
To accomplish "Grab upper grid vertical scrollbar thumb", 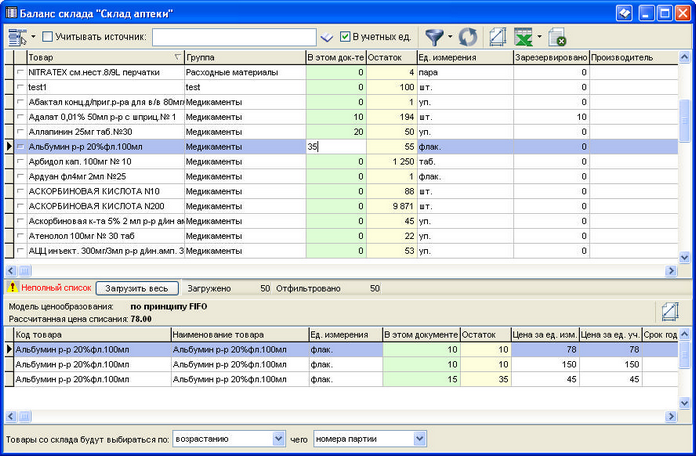I will (x=684, y=120).
